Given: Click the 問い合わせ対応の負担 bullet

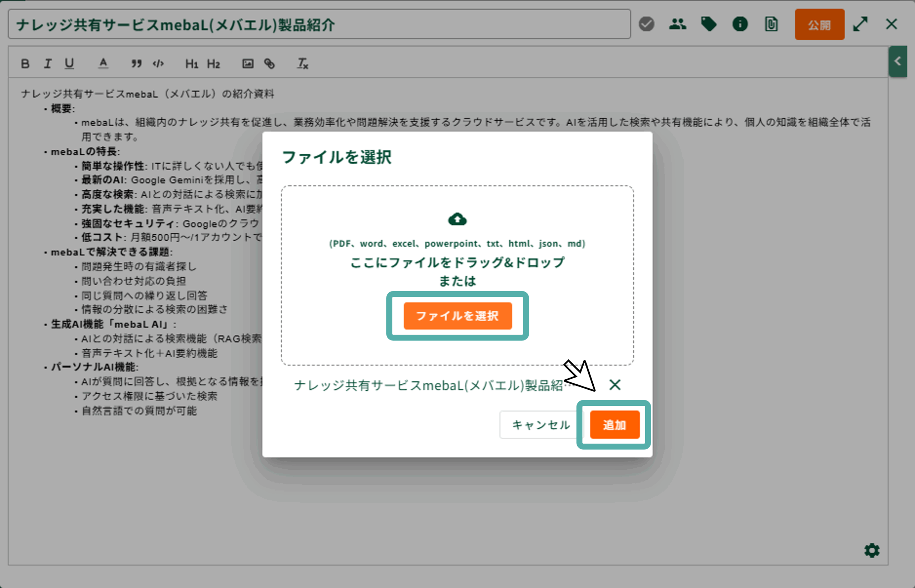Looking at the screenshot, I should tap(133, 281).
